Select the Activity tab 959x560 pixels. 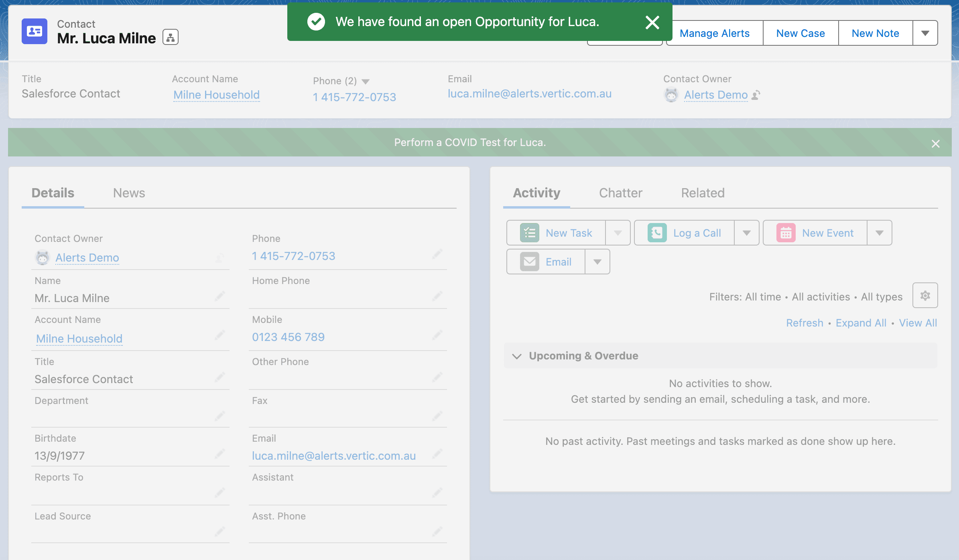[536, 193]
